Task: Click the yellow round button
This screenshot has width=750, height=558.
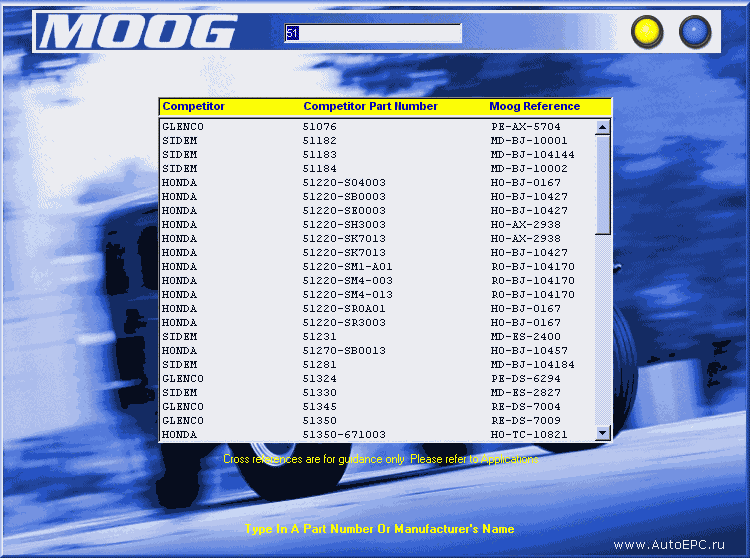Action: [647, 32]
